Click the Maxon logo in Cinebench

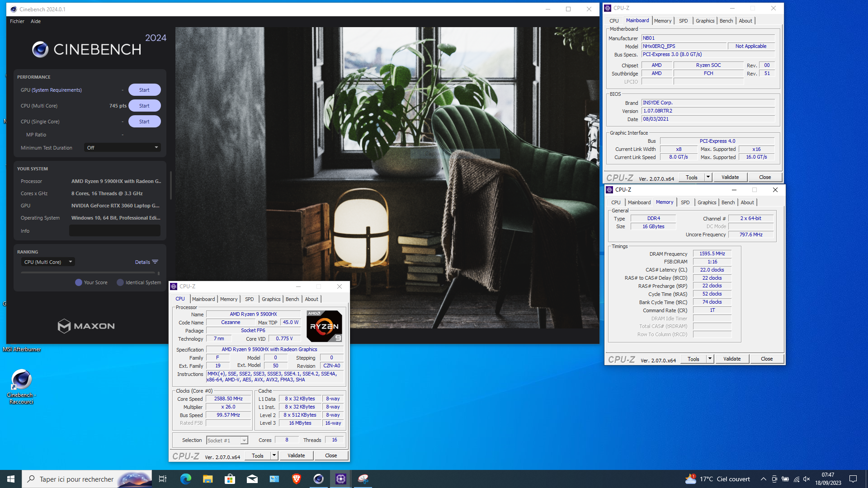(x=86, y=326)
